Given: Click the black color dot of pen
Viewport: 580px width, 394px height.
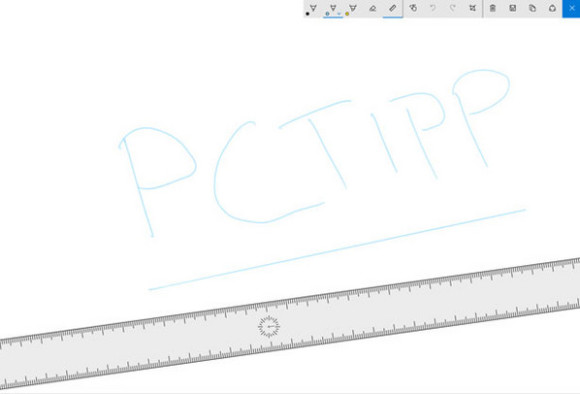Looking at the screenshot, I should click(307, 14).
